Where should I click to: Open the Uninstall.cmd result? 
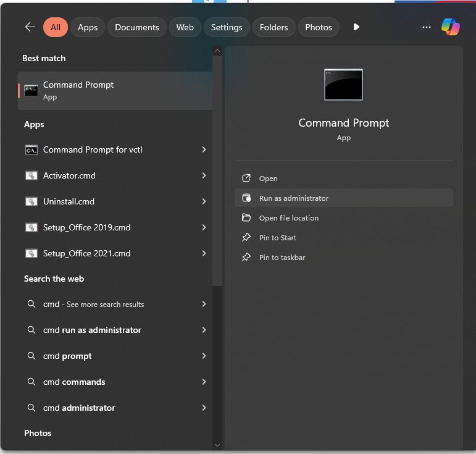coord(115,201)
